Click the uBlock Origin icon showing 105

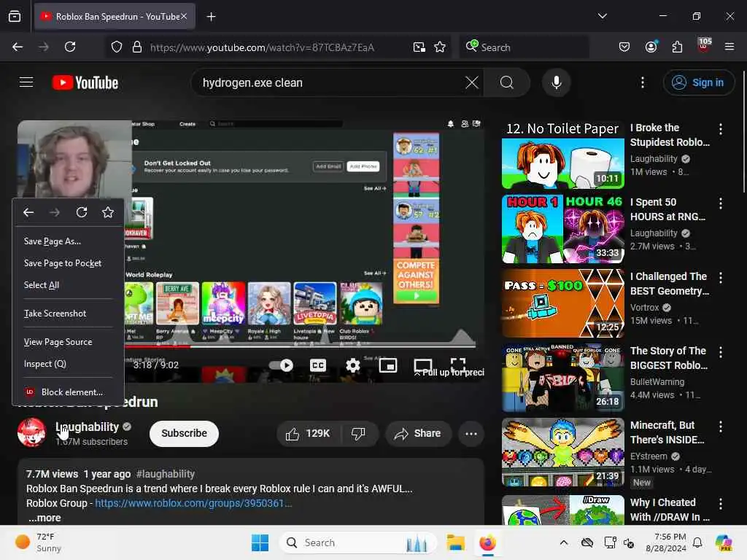[704, 46]
